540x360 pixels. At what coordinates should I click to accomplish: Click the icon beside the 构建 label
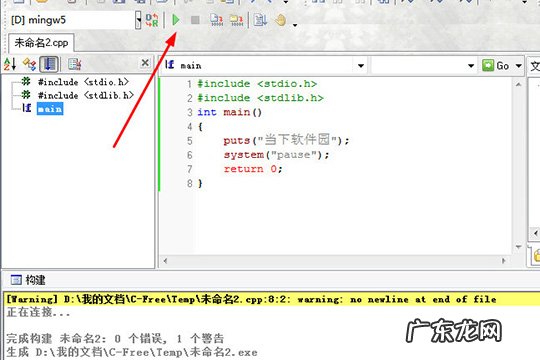(x=16, y=280)
